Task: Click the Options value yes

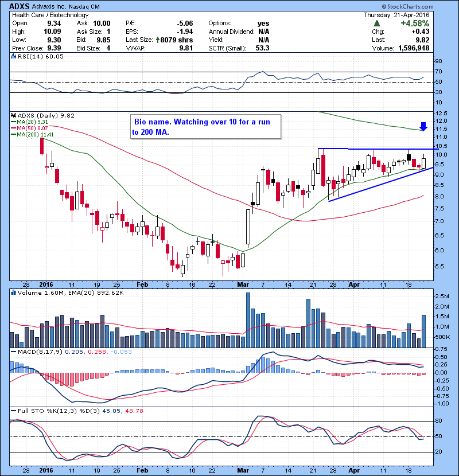Action: coord(263,24)
